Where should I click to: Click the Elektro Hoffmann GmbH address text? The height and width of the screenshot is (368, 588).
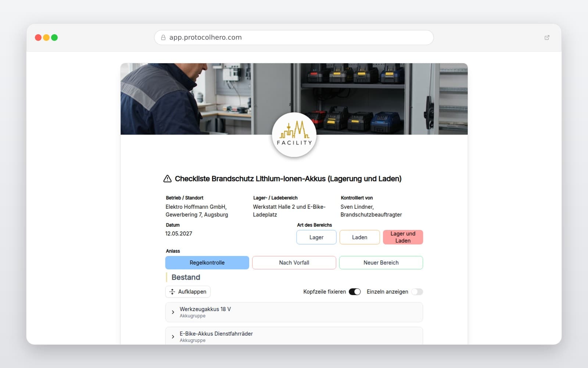click(x=197, y=211)
